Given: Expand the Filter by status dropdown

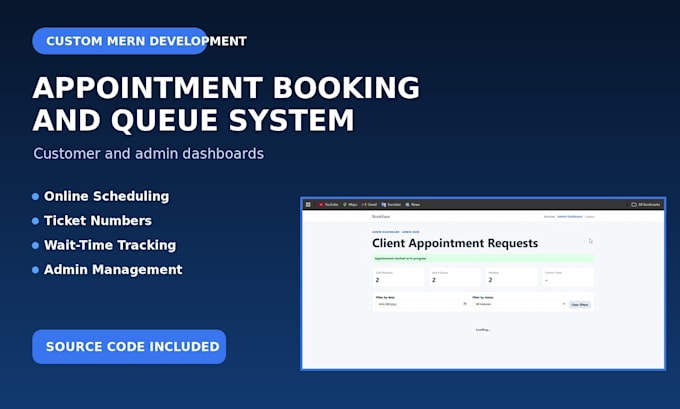Looking at the screenshot, I should pos(519,304).
